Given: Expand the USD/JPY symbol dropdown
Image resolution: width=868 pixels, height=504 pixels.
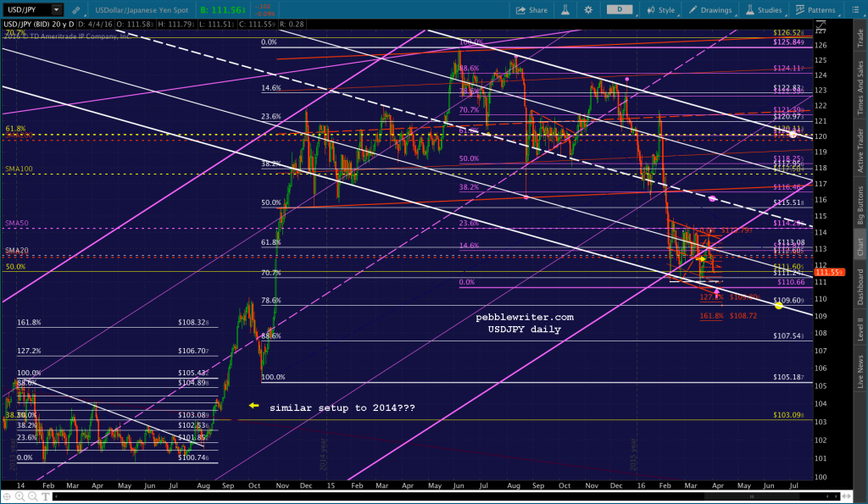Looking at the screenshot, I should click(x=57, y=10).
